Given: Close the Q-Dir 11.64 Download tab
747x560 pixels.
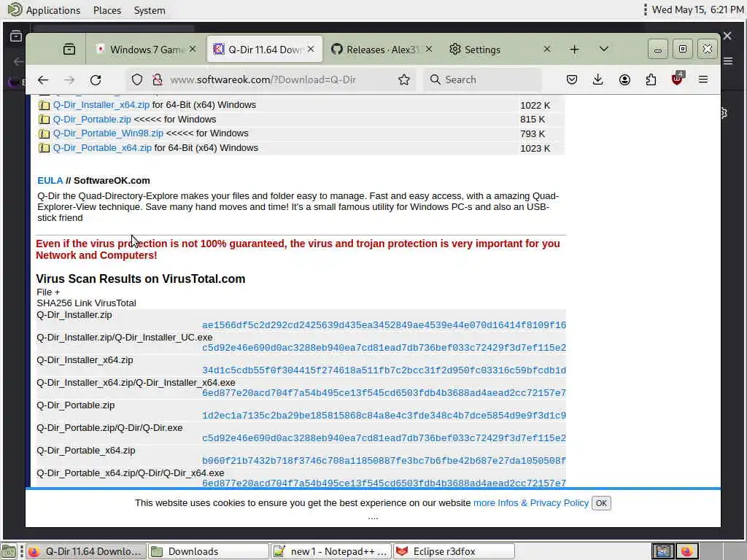Looking at the screenshot, I should (311, 49).
